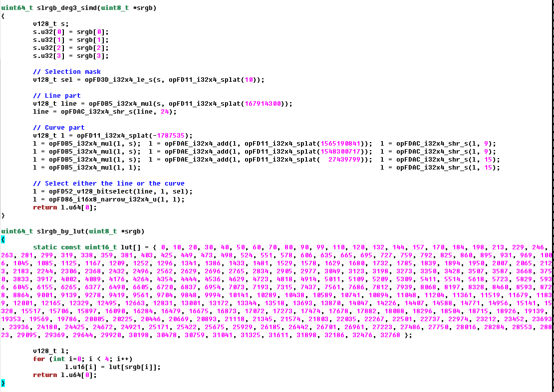Screen dimensions: 554x392
Task: Click the 'v128_t line' declaration
Action: pos(55,103)
